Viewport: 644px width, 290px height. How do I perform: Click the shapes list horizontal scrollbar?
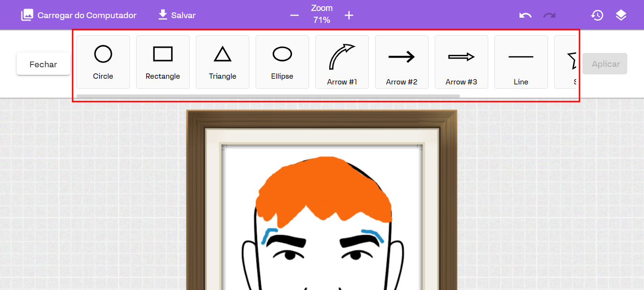[x=268, y=96]
